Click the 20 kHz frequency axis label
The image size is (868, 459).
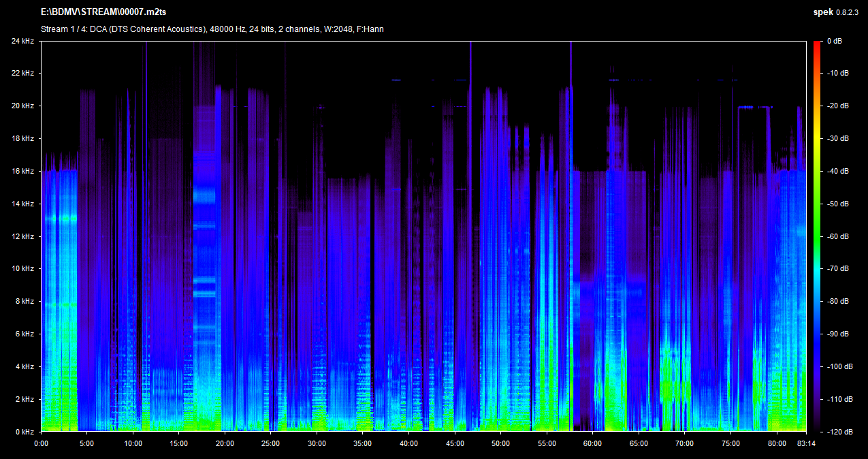coord(22,106)
